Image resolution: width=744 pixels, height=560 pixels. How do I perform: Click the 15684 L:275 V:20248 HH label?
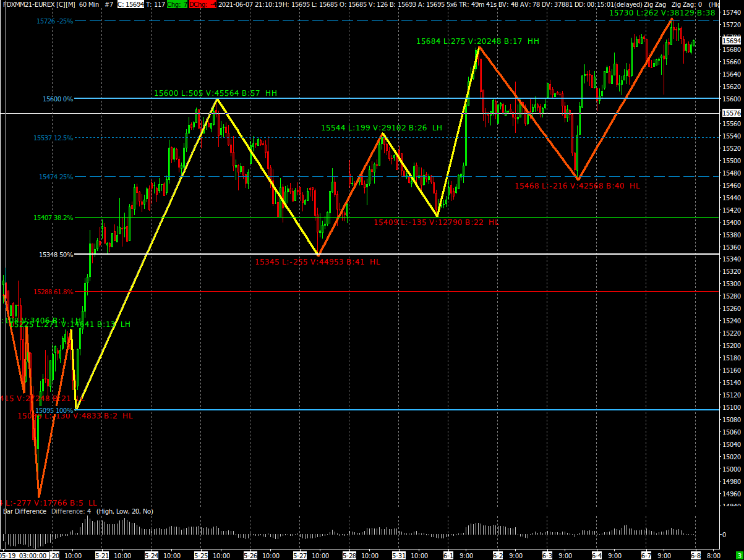tap(477, 41)
